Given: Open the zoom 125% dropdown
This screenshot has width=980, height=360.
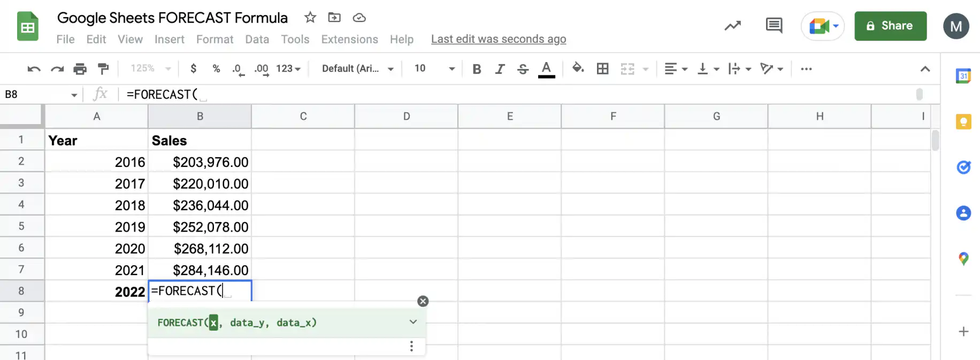Looking at the screenshot, I should pyautogui.click(x=151, y=68).
